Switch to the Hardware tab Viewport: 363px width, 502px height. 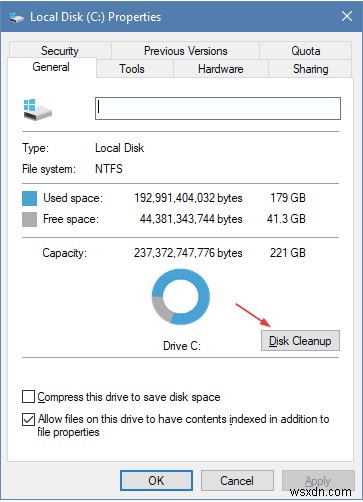(x=221, y=69)
